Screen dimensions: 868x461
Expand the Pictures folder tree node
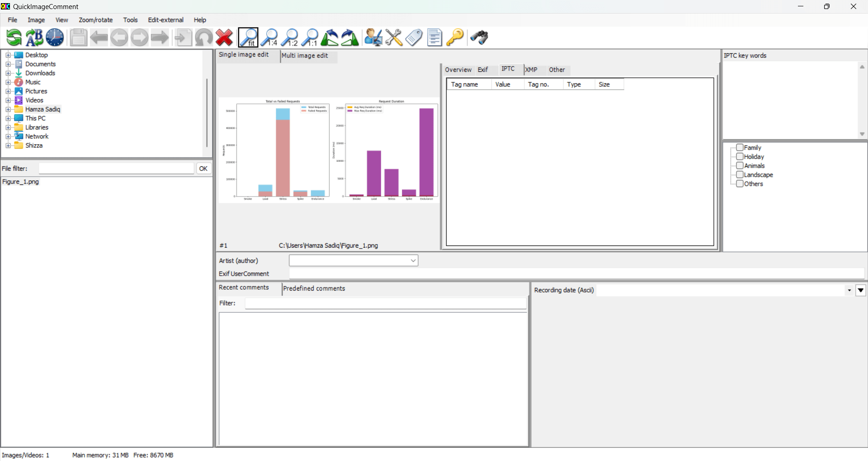click(8, 91)
